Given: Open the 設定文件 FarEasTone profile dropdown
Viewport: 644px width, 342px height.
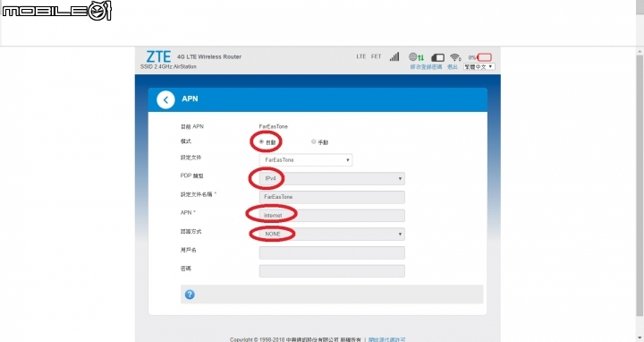Looking at the screenshot, I should pos(306,160).
